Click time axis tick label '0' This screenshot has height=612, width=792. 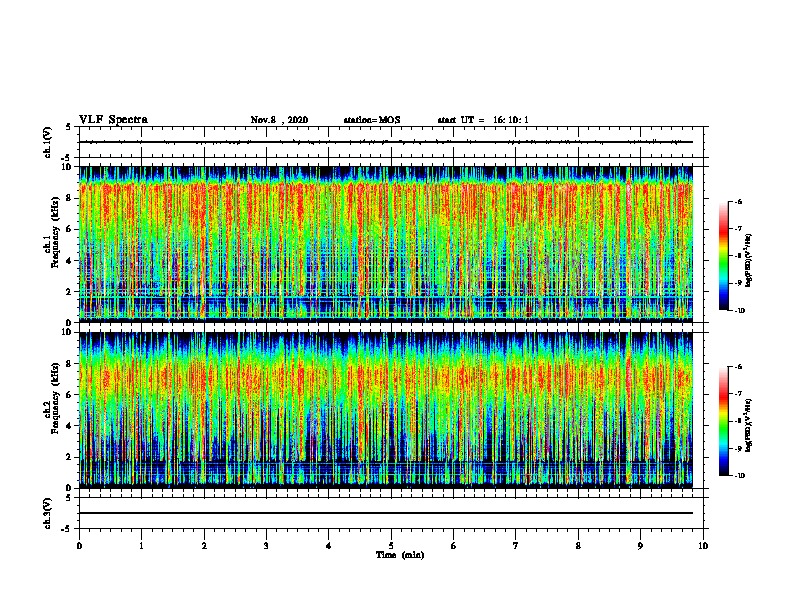pos(79,546)
